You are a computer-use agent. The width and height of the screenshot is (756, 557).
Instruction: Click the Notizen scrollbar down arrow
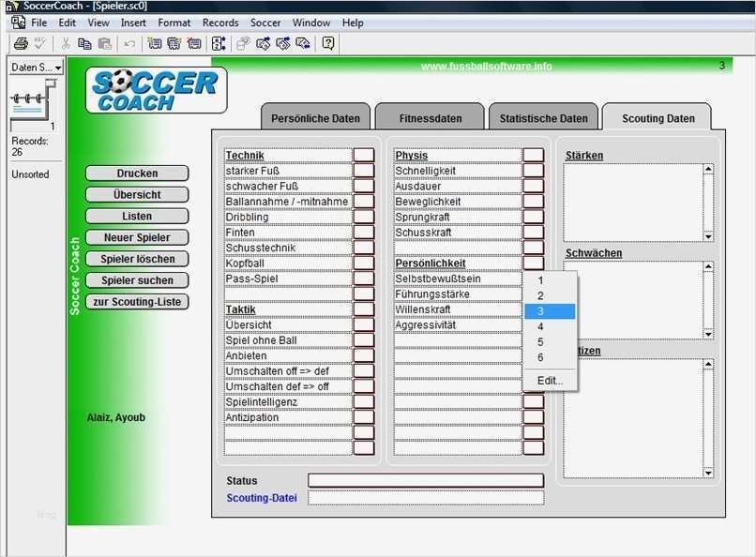pyautogui.click(x=708, y=473)
